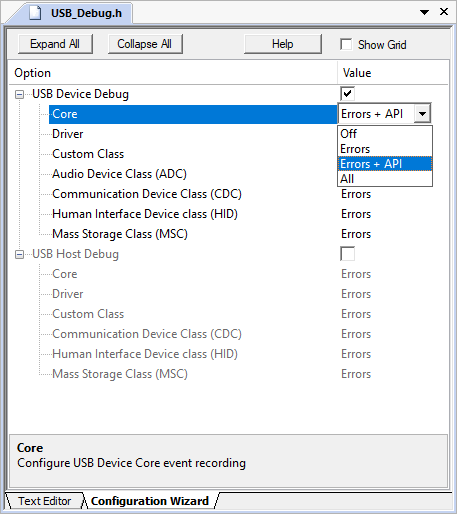Enable the Show Grid checkbox
The width and height of the screenshot is (457, 514).
point(346,44)
